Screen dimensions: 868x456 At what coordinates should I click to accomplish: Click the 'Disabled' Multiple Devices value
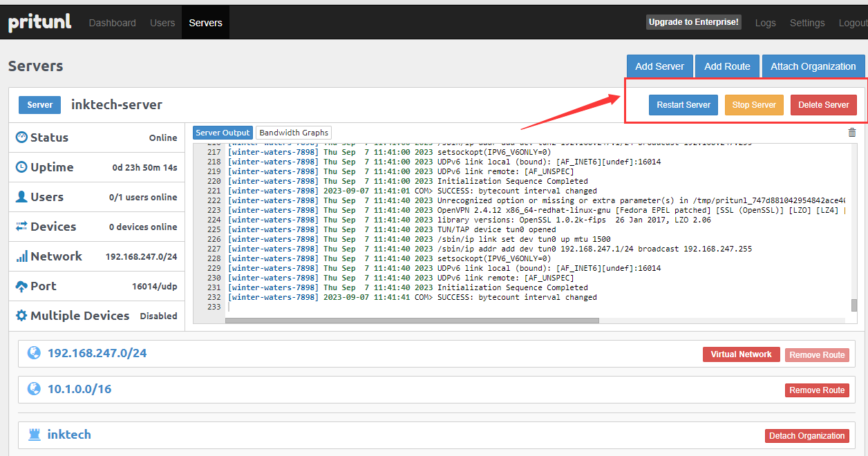point(159,316)
